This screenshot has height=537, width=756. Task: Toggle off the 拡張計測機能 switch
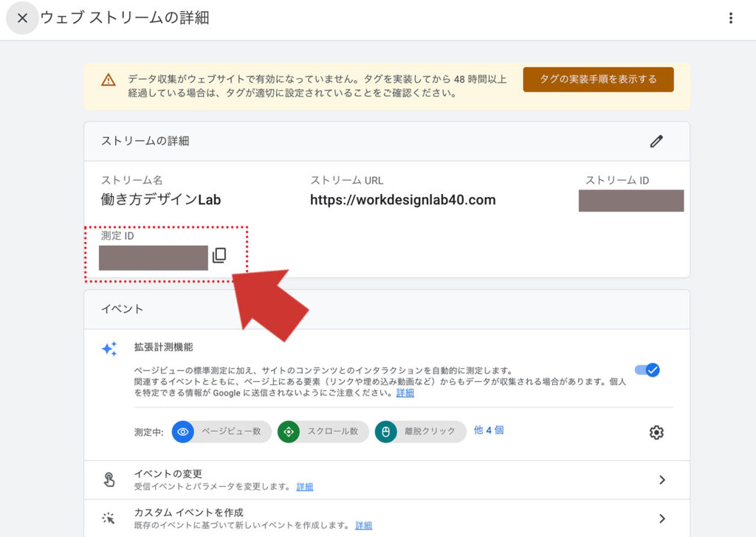pos(647,370)
